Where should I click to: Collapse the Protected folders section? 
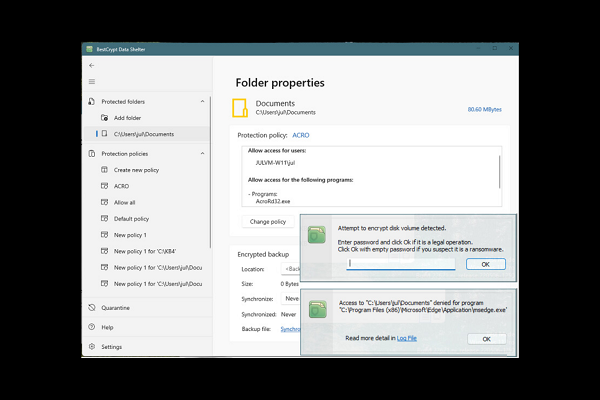pos(203,102)
